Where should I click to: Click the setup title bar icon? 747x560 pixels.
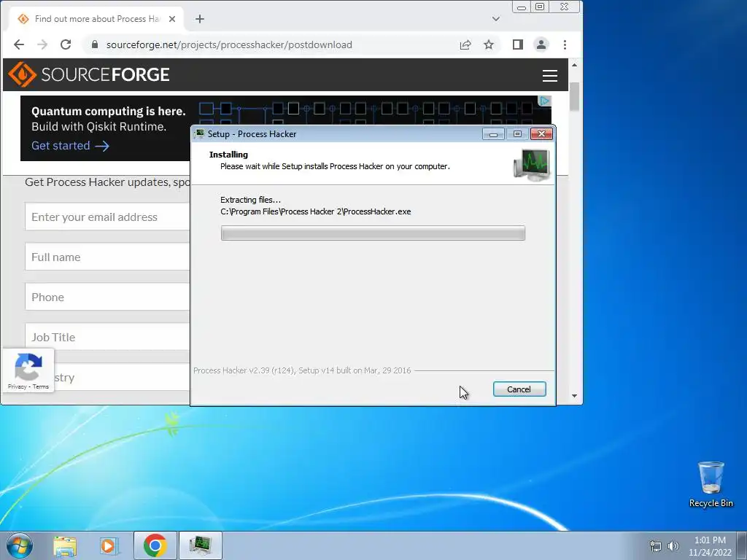click(x=200, y=134)
